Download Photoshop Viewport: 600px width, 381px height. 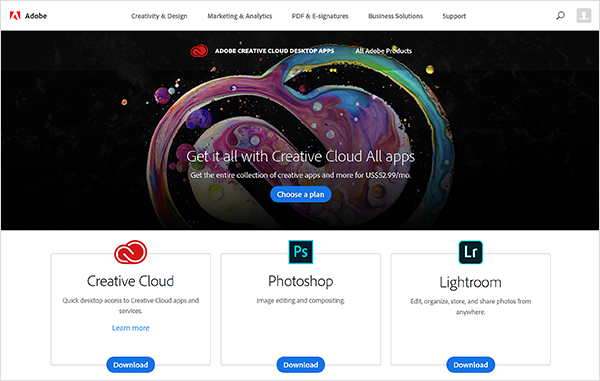click(x=300, y=365)
